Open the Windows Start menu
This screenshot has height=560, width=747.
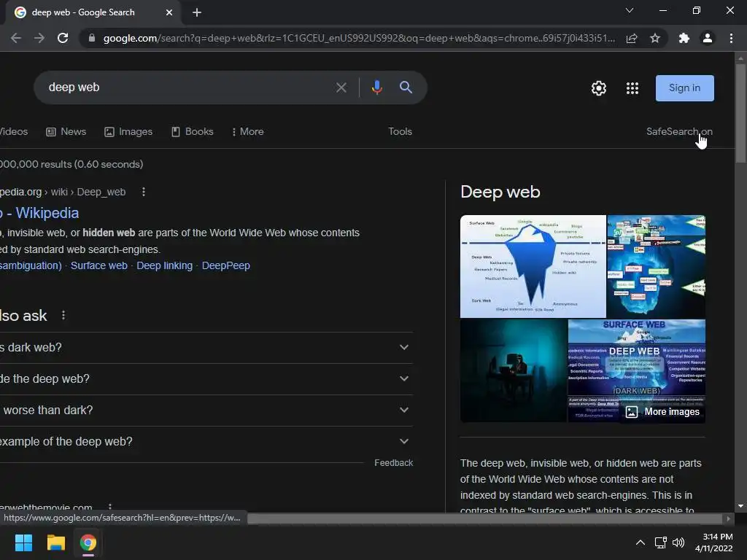23,542
